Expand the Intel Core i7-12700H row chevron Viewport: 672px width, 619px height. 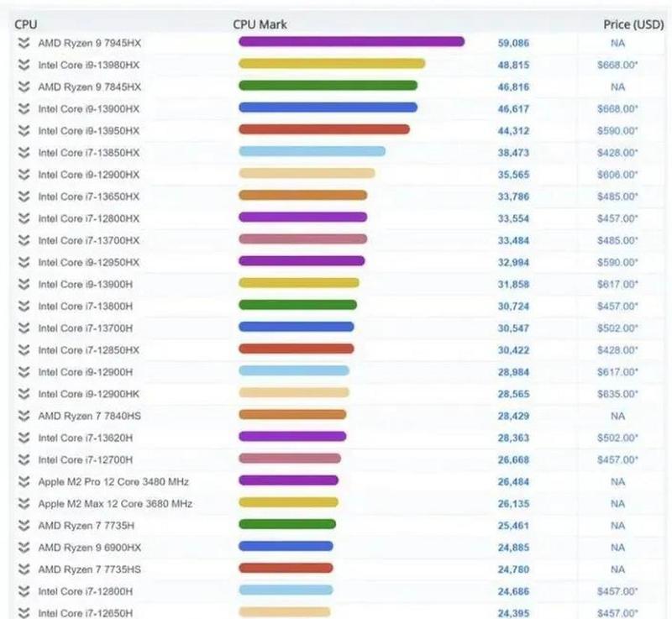[x=24, y=459]
